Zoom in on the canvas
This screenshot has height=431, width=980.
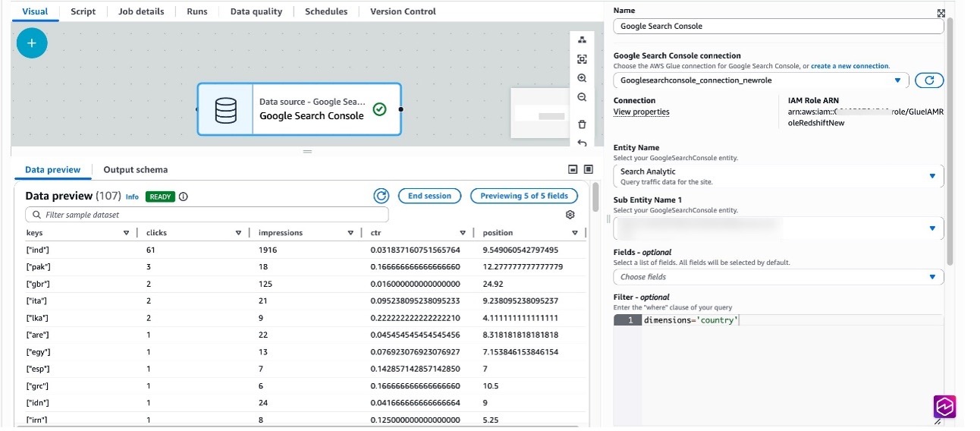coord(582,78)
